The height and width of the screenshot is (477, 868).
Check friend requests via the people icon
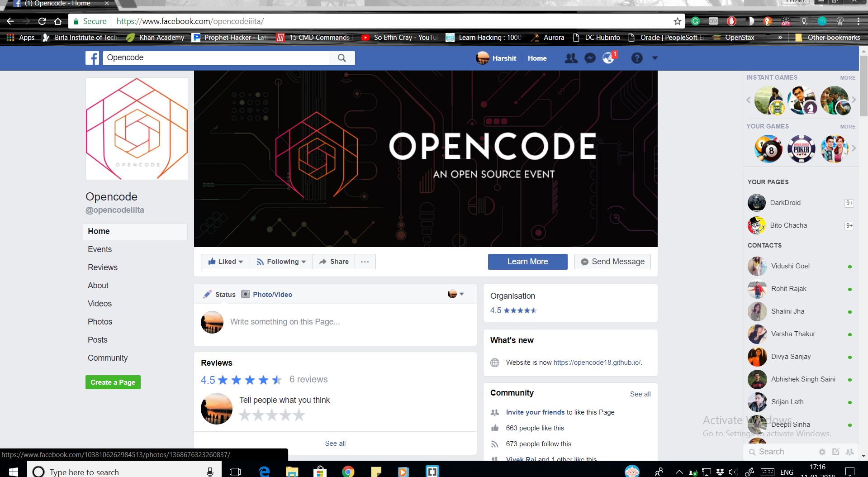pos(571,58)
